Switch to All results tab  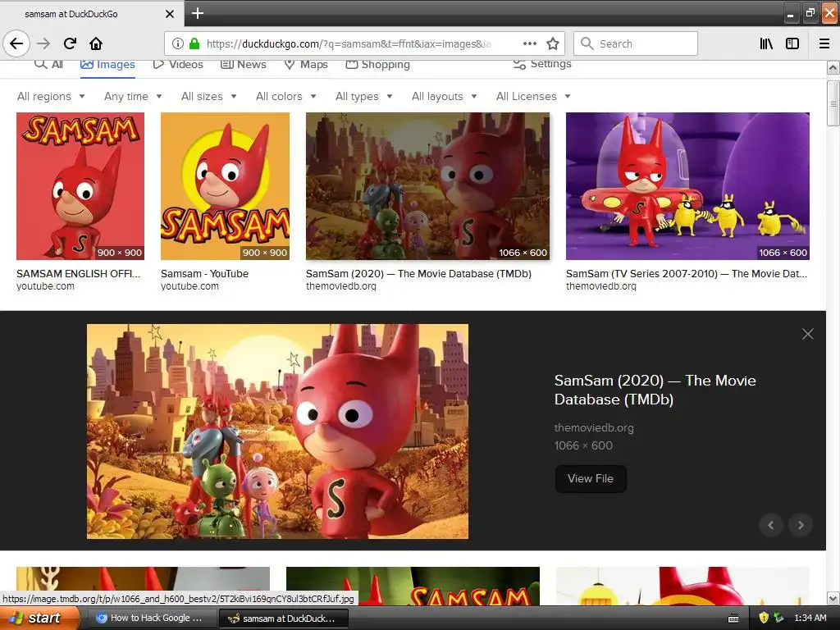click(x=48, y=64)
